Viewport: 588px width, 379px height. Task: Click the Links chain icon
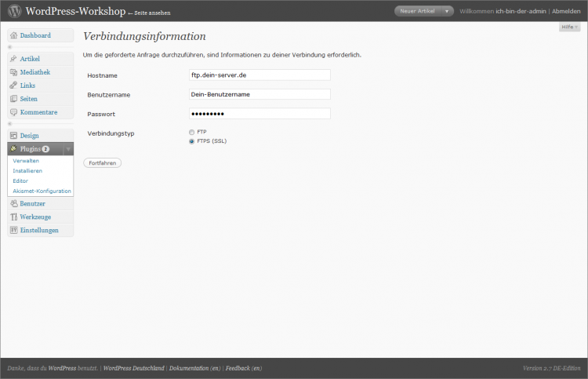click(13, 86)
